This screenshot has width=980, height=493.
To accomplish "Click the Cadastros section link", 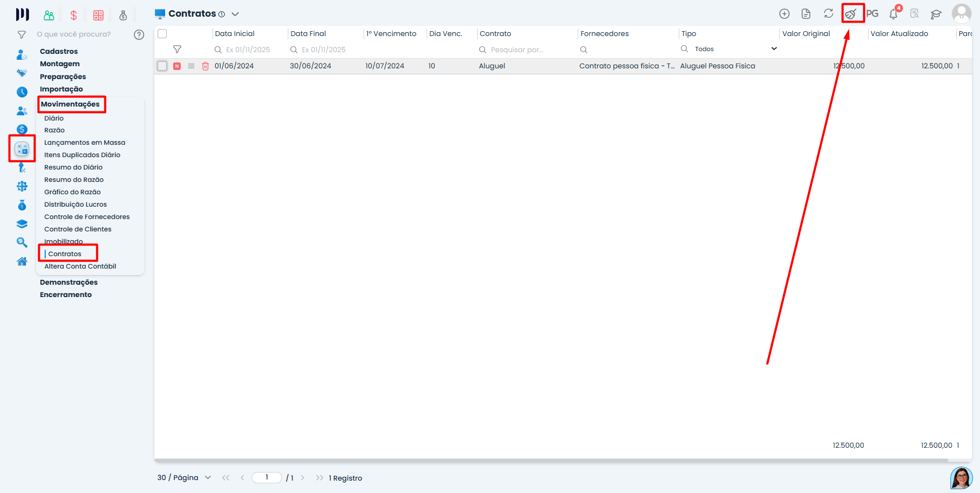I will point(59,52).
